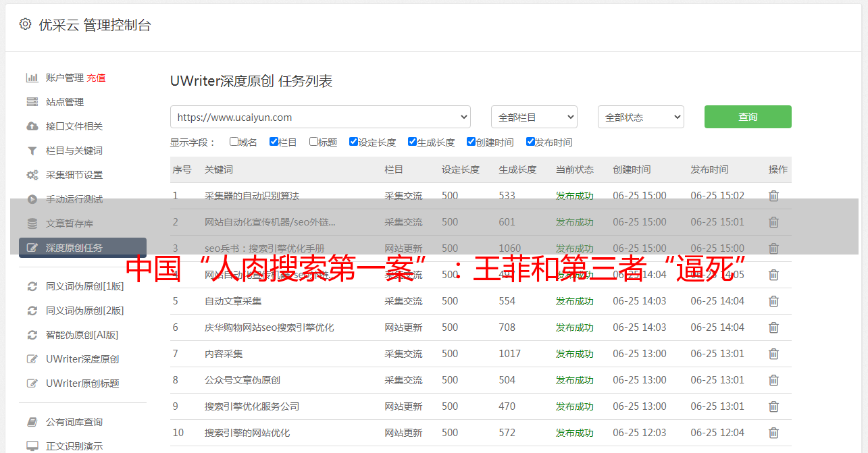Click the 正文识别演示 monitor icon
The height and width of the screenshot is (453, 868).
pyautogui.click(x=32, y=446)
